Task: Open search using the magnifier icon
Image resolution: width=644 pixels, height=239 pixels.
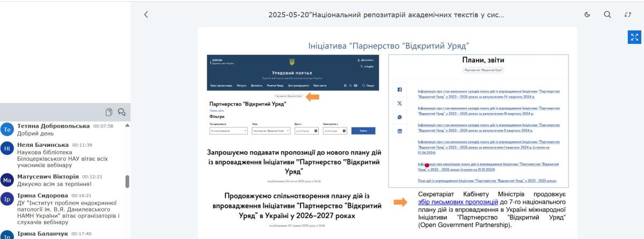Action: click(607, 15)
